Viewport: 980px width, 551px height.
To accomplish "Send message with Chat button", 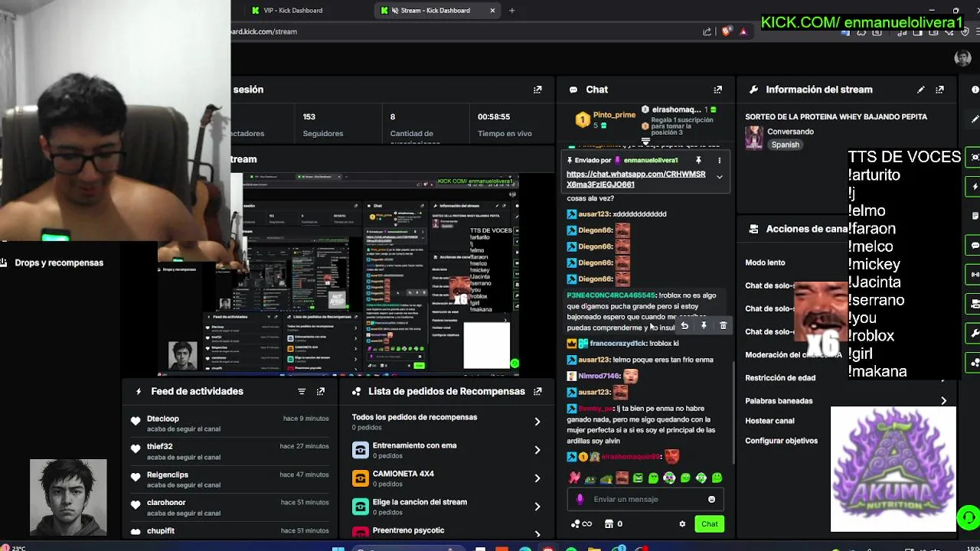I will click(x=710, y=524).
